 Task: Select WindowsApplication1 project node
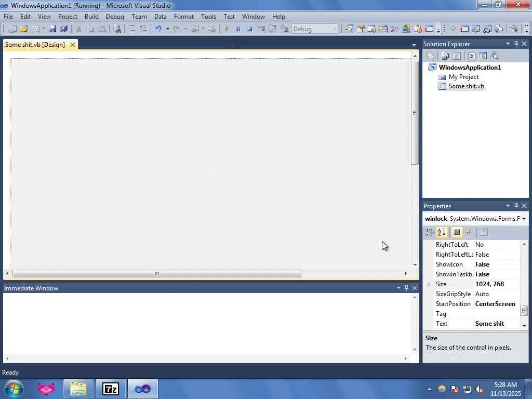point(470,67)
